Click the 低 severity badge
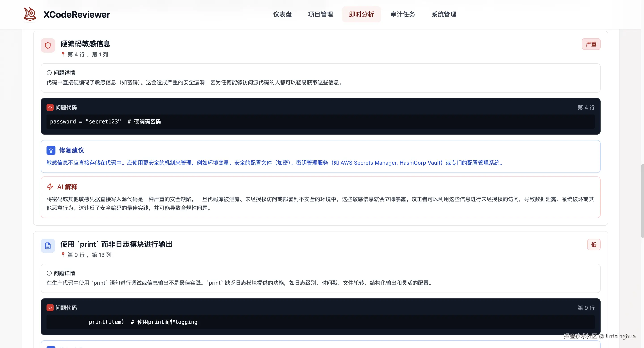644x348 pixels. (594, 244)
